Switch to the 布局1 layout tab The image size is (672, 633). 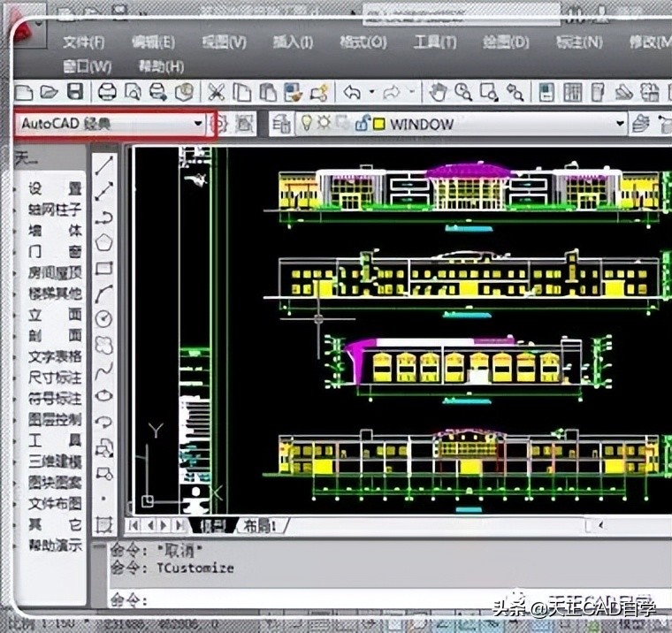pos(260,525)
